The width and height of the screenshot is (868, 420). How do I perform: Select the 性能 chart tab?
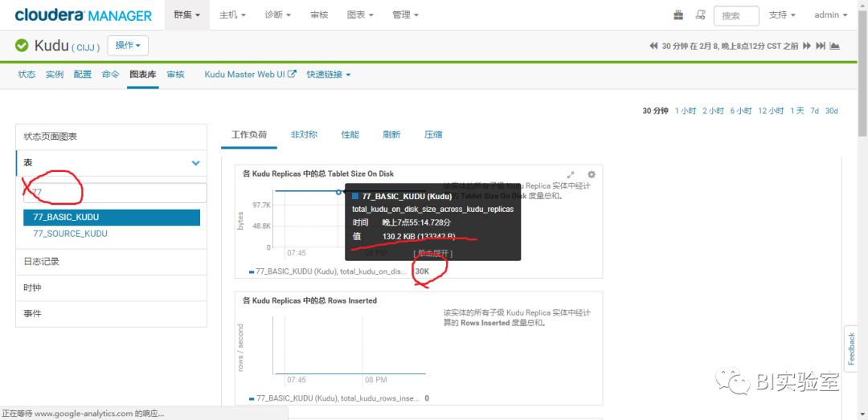350,134
